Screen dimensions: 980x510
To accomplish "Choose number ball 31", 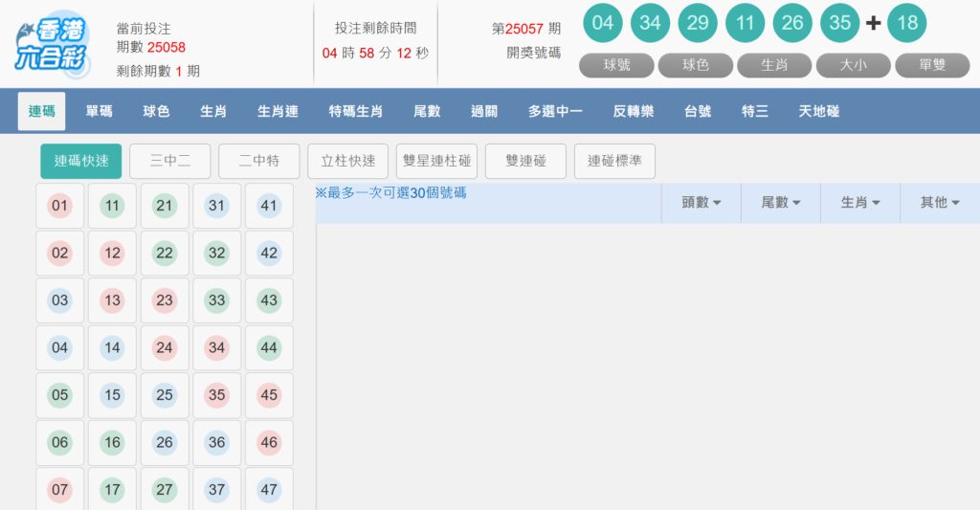I will (217, 206).
